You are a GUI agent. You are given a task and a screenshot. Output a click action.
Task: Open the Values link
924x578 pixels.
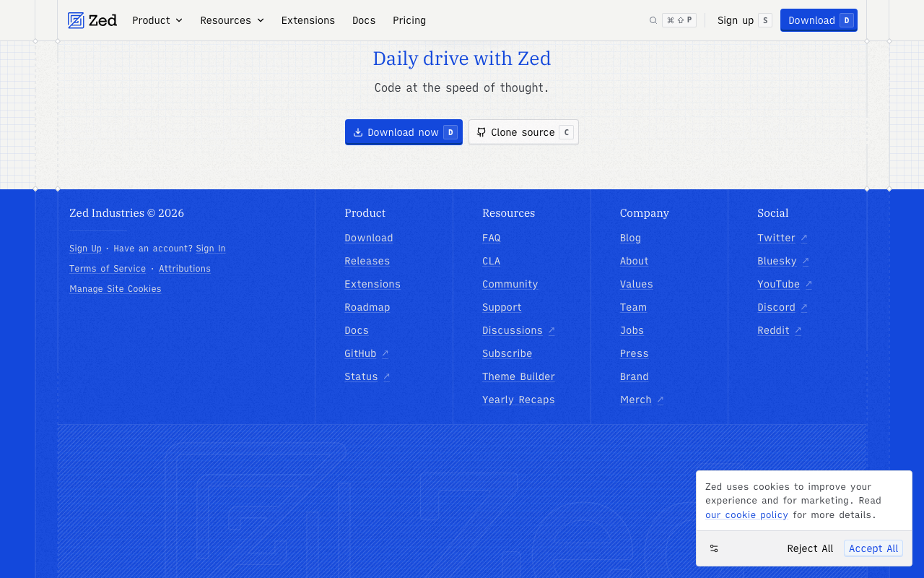pyautogui.click(x=636, y=284)
